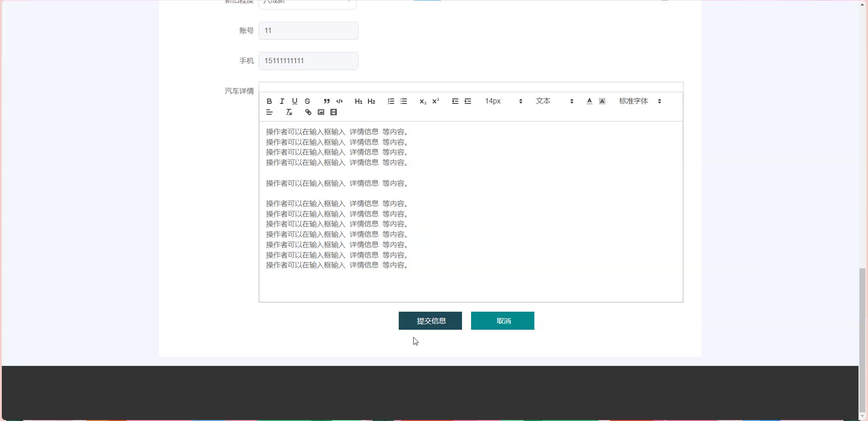Insert a code block
The image size is (868, 421).
point(339,101)
